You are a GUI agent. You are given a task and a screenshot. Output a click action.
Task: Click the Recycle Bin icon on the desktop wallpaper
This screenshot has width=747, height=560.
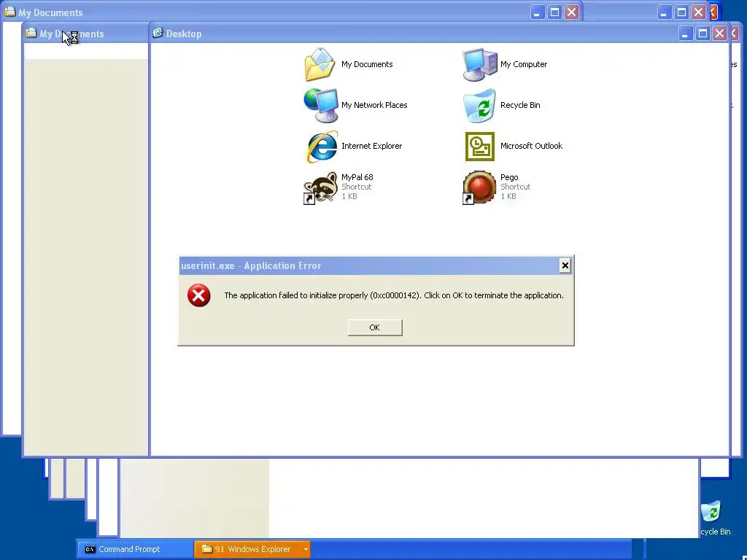pyautogui.click(x=712, y=511)
